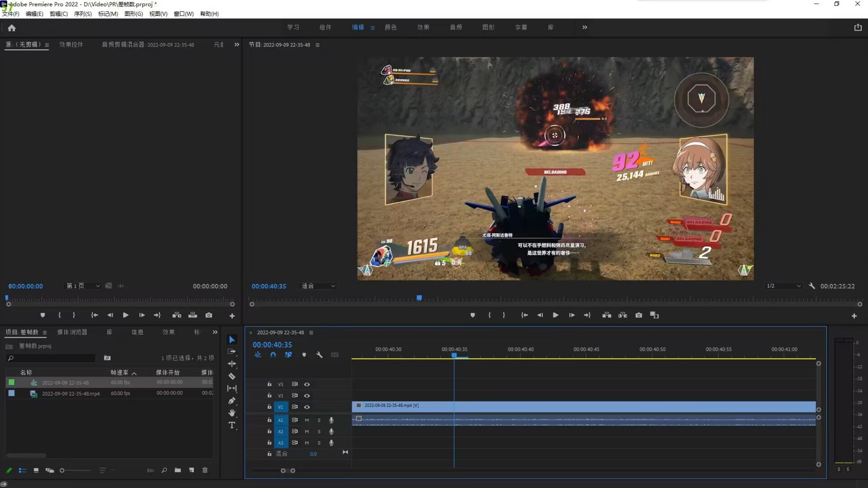Open the Quick Export share icon
Viewport: 868px width, 488px height.
click(858, 28)
